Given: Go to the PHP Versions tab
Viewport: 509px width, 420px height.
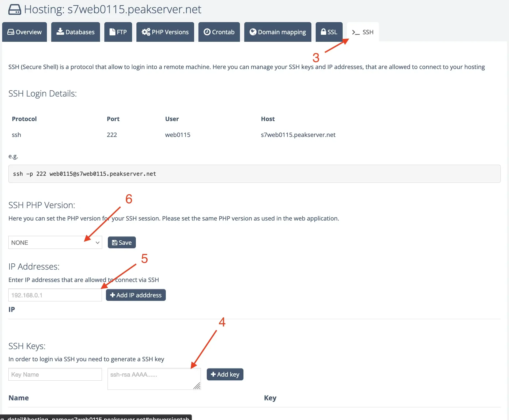Looking at the screenshot, I should [x=165, y=32].
